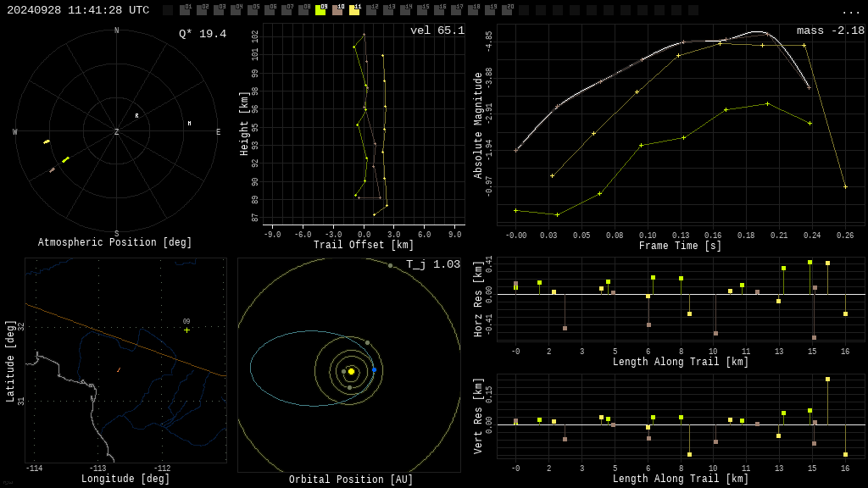Select station square 16 in top strip
The height and width of the screenshot is (488, 868).
click(x=438, y=10)
